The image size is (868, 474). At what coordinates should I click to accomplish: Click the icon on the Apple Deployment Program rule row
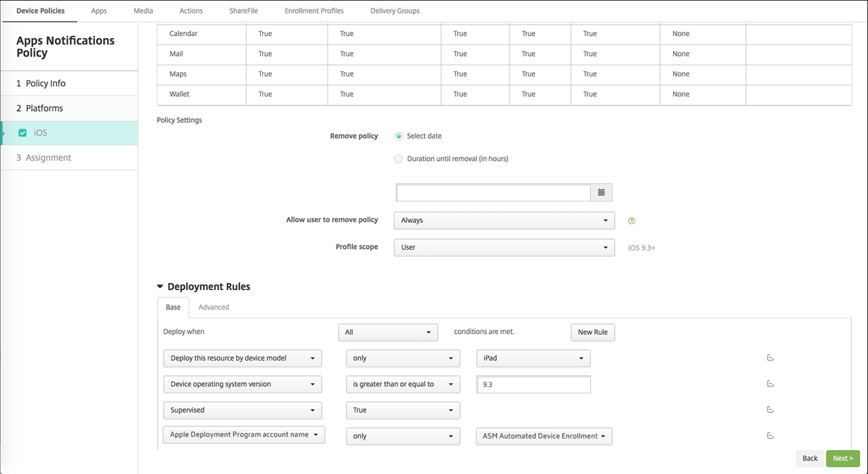(770, 436)
